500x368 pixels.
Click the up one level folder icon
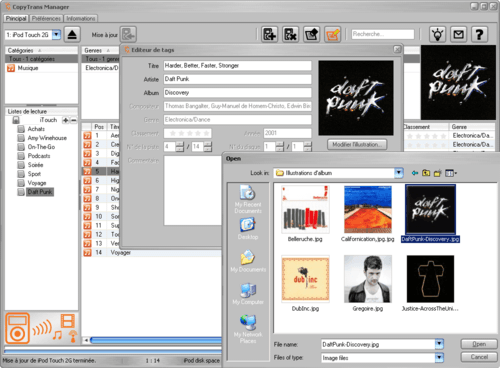coord(426,173)
